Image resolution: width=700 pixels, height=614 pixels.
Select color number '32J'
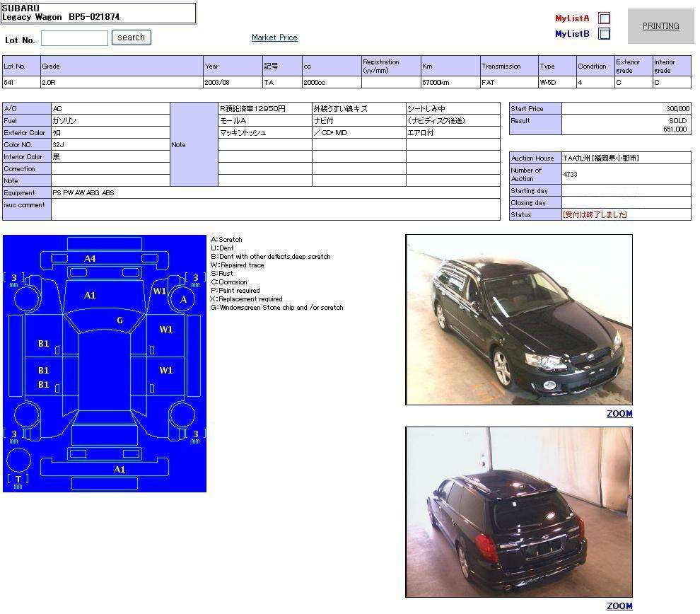point(58,145)
